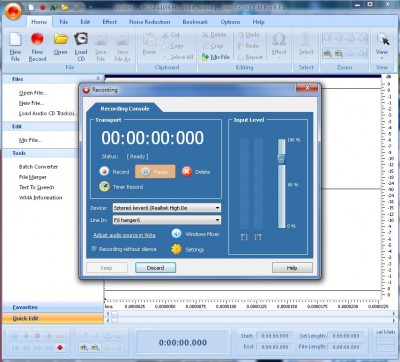Toggle the Pause button in Transport
400x362 pixels.
(x=155, y=172)
